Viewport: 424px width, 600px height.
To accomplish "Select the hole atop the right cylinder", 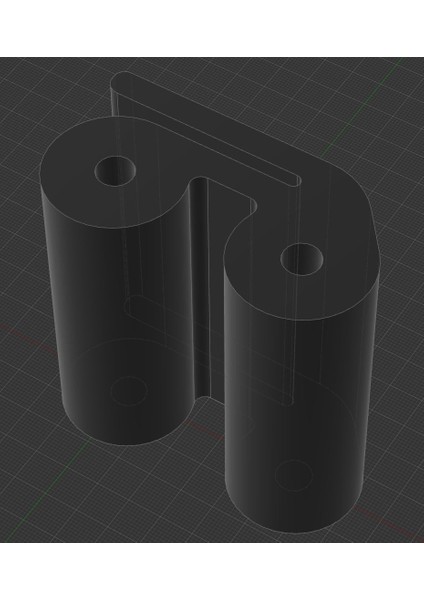I will click(x=301, y=259).
